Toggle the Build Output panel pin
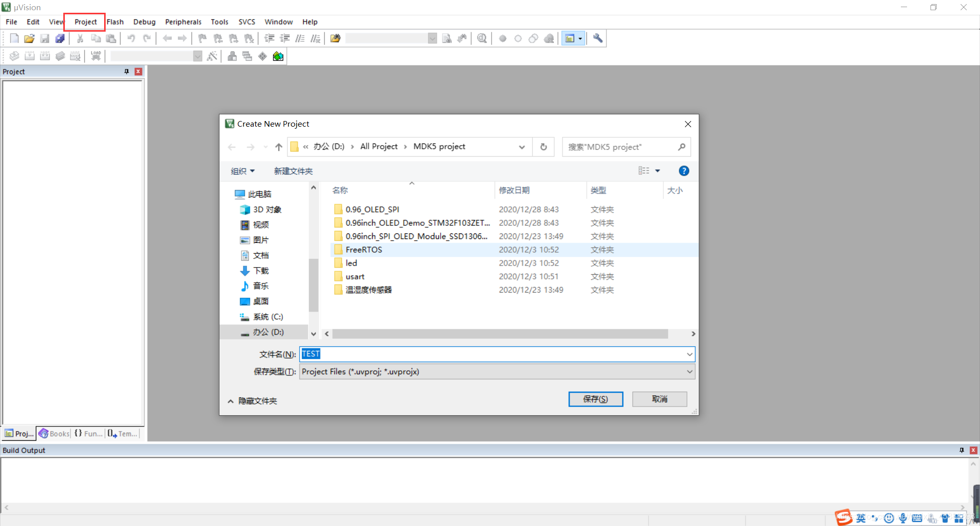Screen dimensions: 980x526 [962, 450]
